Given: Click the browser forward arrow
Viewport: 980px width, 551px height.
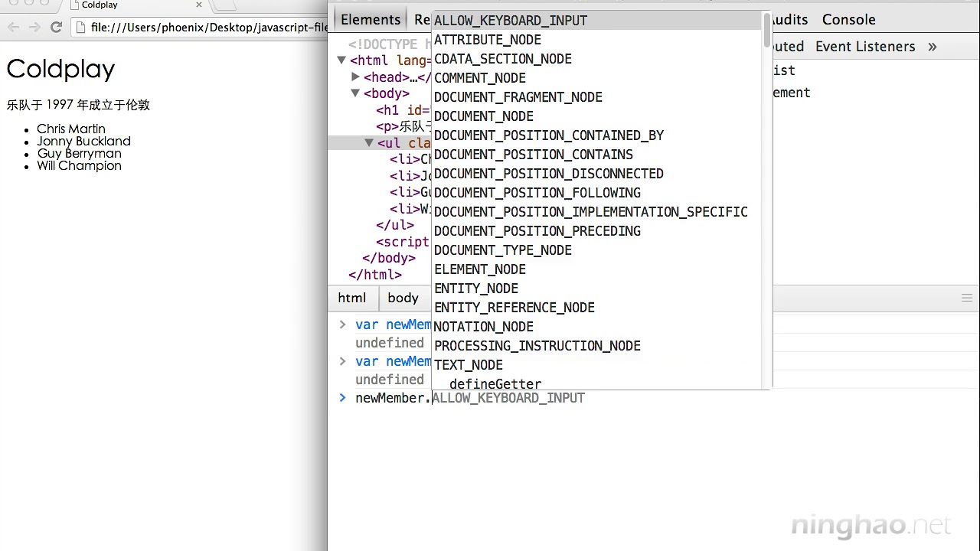Looking at the screenshot, I should point(34,28).
